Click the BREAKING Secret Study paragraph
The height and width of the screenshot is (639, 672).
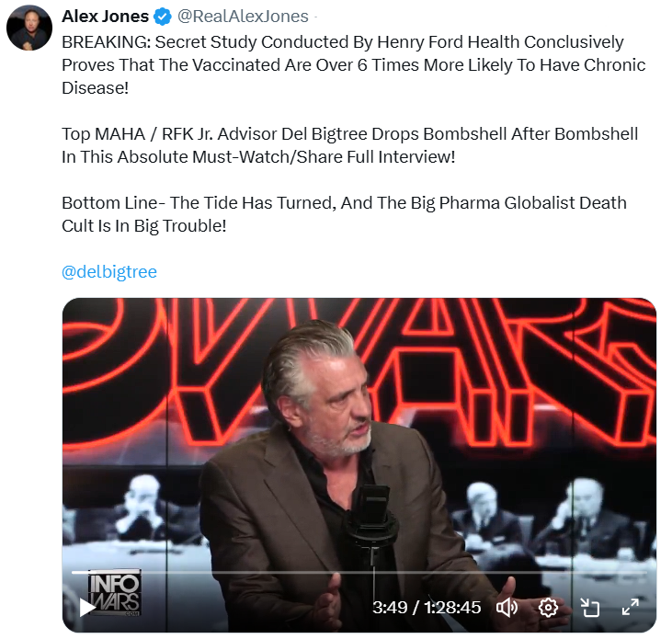[x=354, y=65]
